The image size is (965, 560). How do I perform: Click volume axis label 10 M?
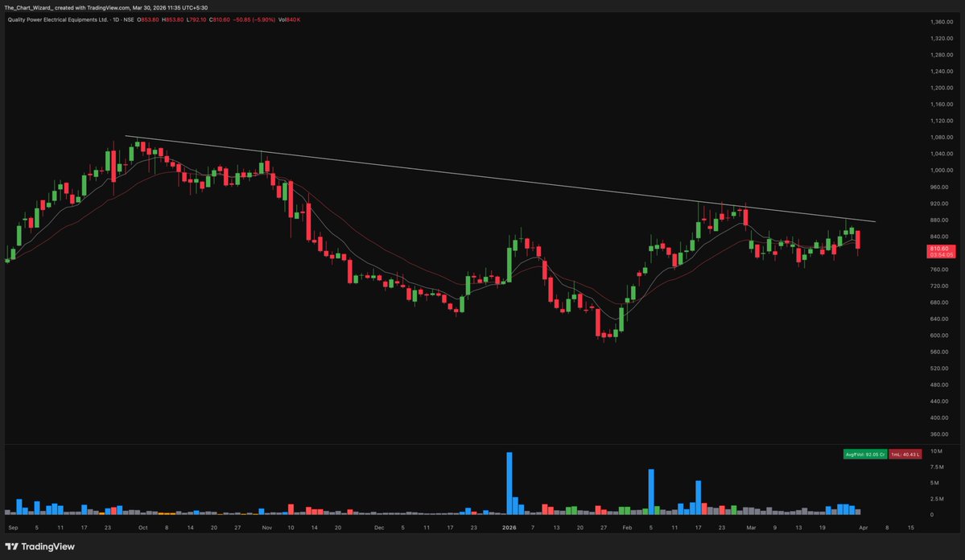tap(936, 451)
